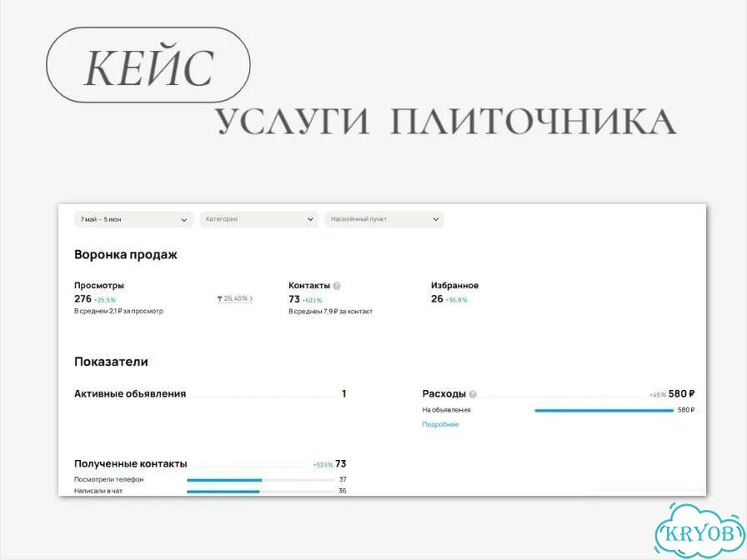Click the help icon next to Расходы
Screen dimensions: 747x560
[473, 394]
